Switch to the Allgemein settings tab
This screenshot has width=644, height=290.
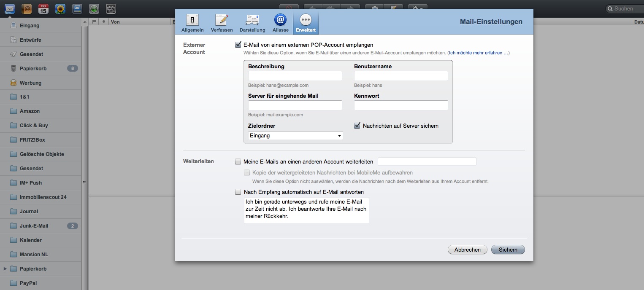tap(192, 23)
